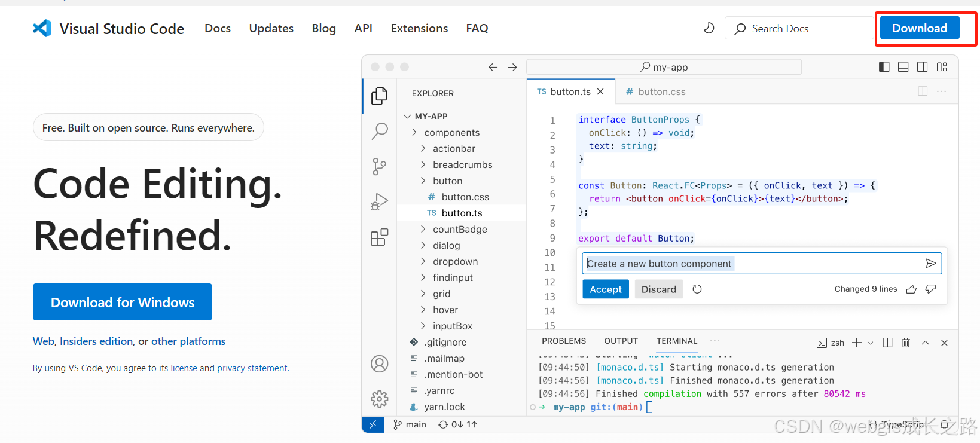Click the my-app command center search box

pyautogui.click(x=664, y=67)
